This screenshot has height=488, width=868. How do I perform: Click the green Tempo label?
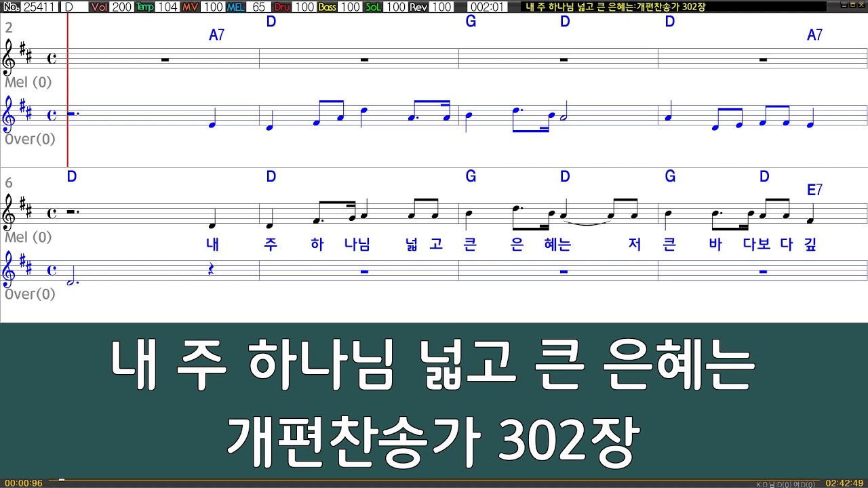[x=144, y=7]
